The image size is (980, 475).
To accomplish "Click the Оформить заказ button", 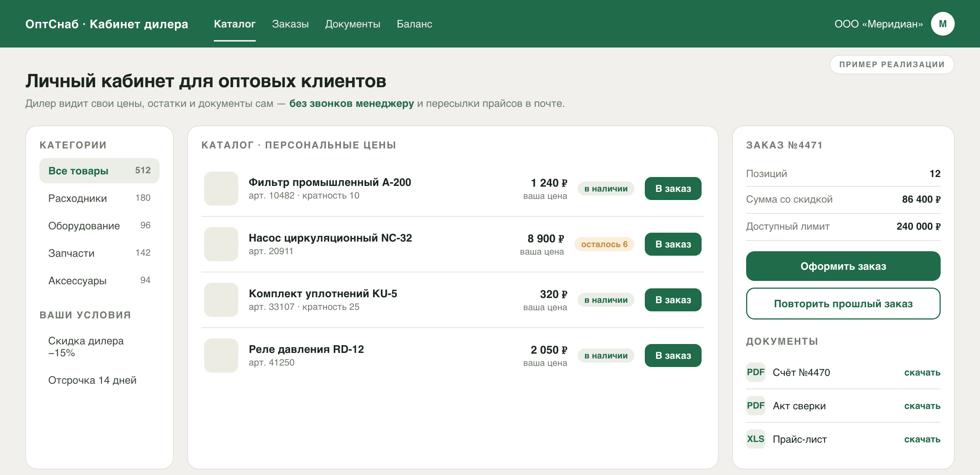I will 843,266.
